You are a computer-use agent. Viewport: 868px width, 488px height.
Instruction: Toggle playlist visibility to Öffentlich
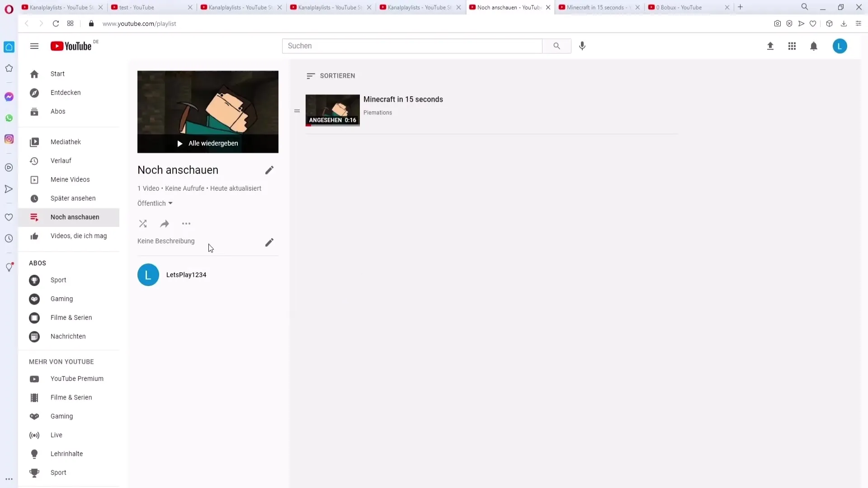[x=155, y=203]
